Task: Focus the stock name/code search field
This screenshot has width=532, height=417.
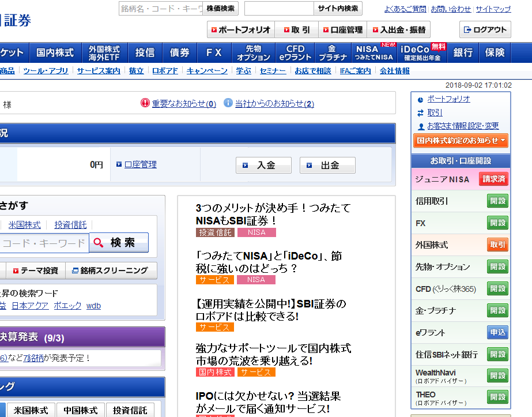Action: click(161, 9)
